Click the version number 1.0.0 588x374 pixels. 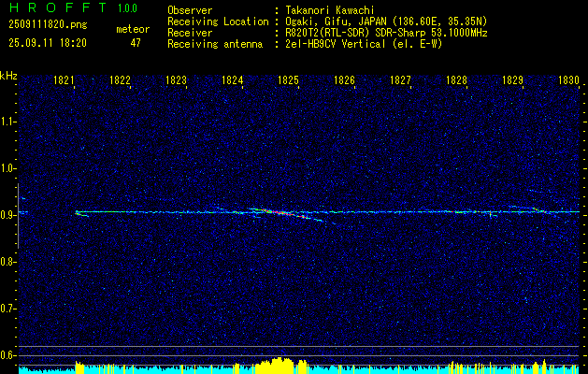tap(127, 8)
